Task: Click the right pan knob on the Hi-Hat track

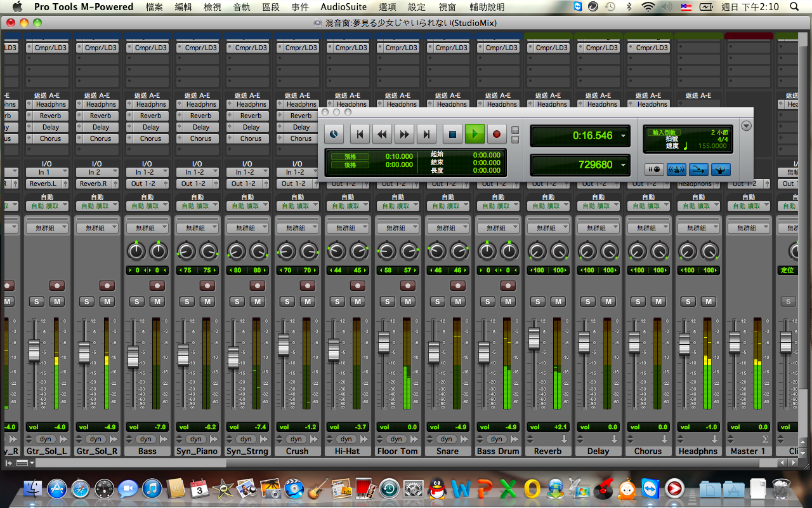Action: click(358, 251)
